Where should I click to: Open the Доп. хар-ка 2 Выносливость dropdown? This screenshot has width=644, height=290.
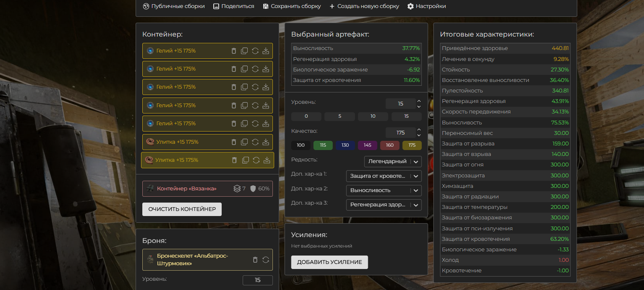click(383, 190)
